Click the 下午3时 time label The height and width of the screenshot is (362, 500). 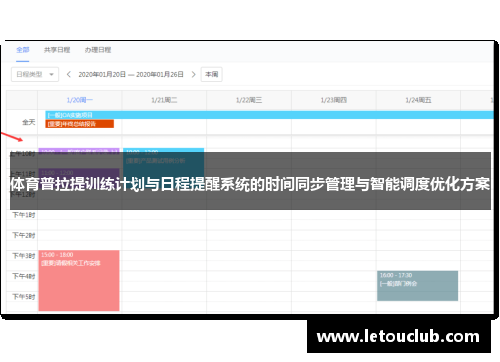[x=24, y=256]
